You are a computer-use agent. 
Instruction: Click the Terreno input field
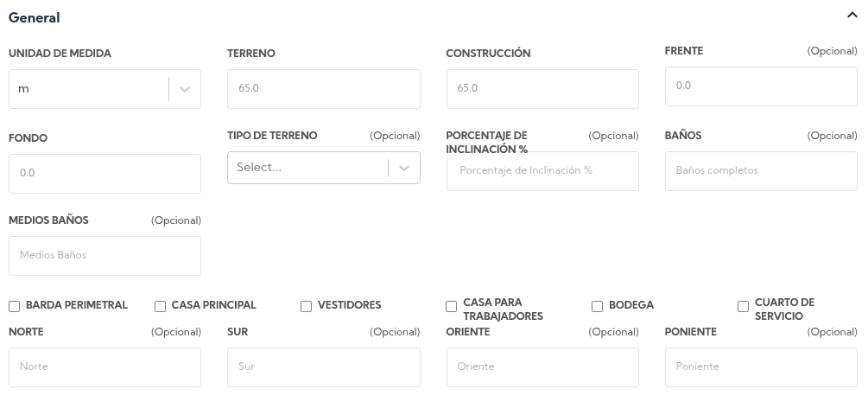323,89
